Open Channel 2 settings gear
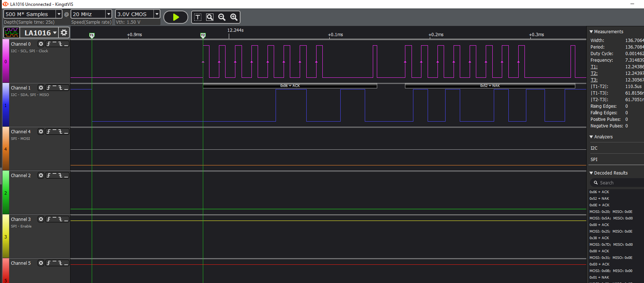The image size is (644, 283). [41, 175]
